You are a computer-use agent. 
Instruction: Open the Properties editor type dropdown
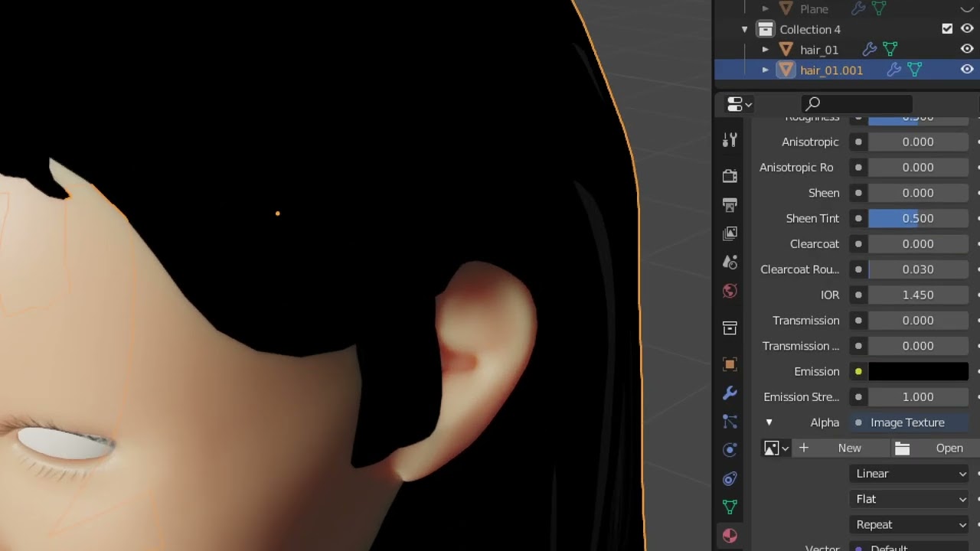coord(740,103)
